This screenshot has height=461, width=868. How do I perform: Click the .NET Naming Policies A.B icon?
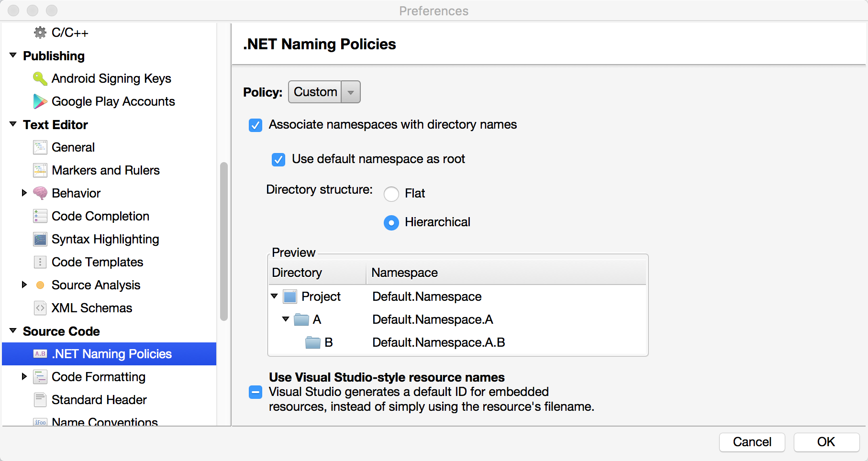click(40, 354)
